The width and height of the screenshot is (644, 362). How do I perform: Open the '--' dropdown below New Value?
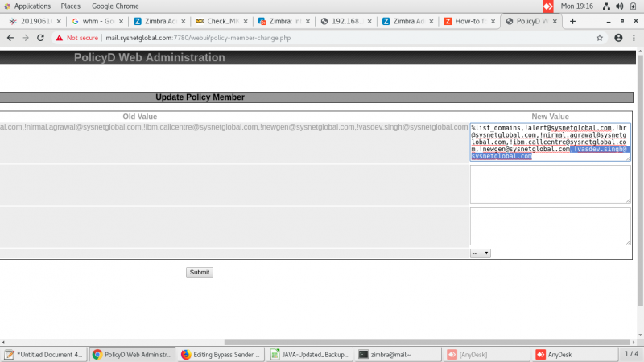pos(480,253)
